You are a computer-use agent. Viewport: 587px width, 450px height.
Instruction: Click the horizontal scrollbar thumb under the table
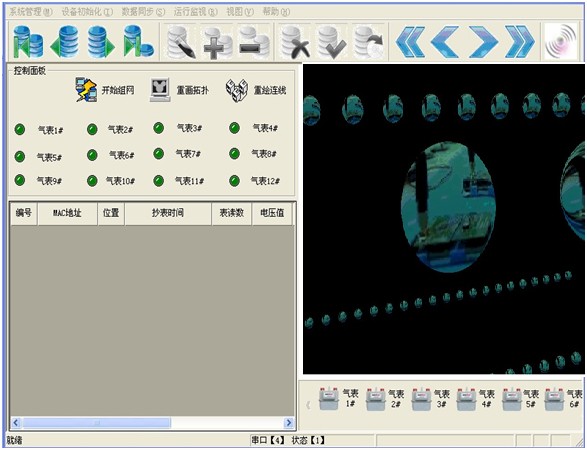point(97,423)
